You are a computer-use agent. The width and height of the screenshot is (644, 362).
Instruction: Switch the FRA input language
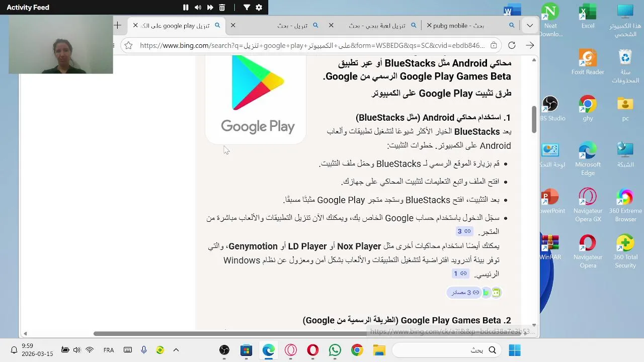pos(109,350)
